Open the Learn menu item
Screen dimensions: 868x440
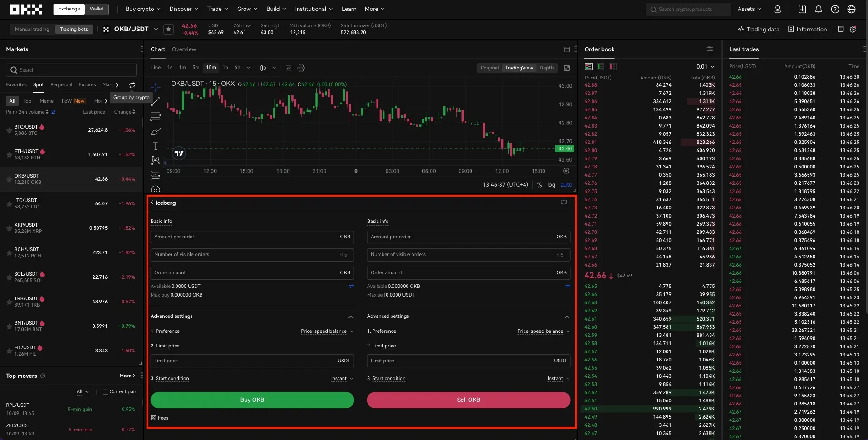[349, 9]
